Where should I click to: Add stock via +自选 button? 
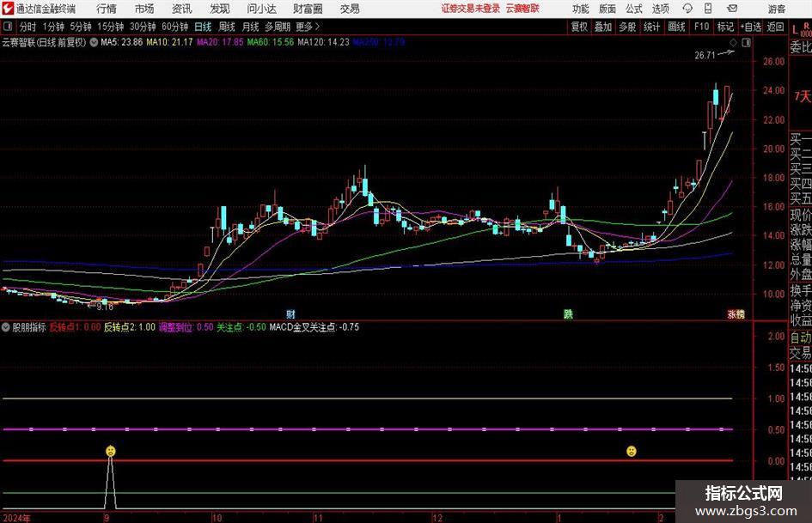pyautogui.click(x=751, y=27)
